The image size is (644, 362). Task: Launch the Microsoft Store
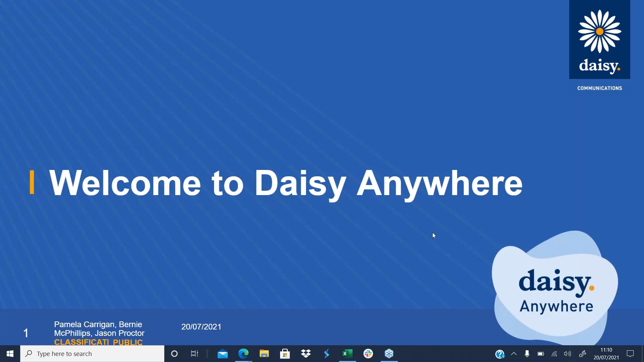point(285,354)
